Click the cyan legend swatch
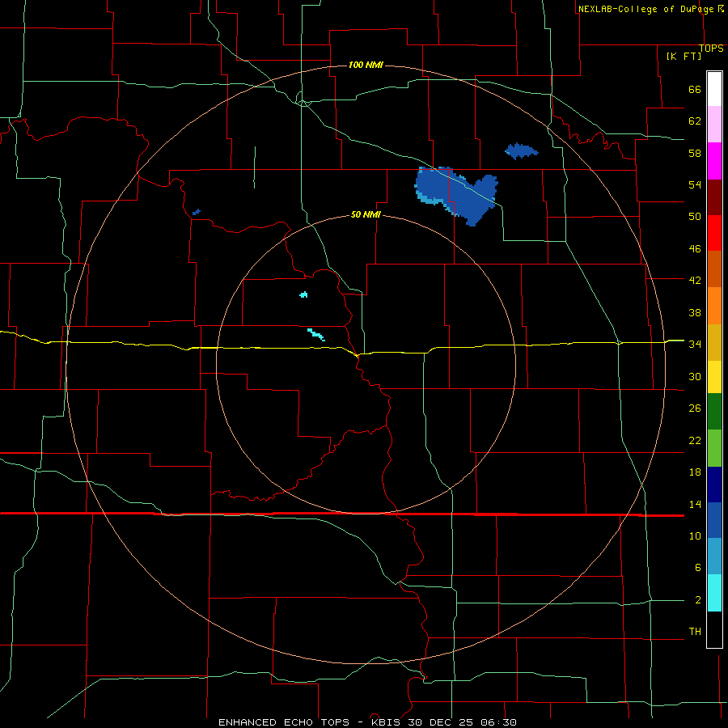The width and height of the screenshot is (728, 728). pyautogui.click(x=714, y=593)
